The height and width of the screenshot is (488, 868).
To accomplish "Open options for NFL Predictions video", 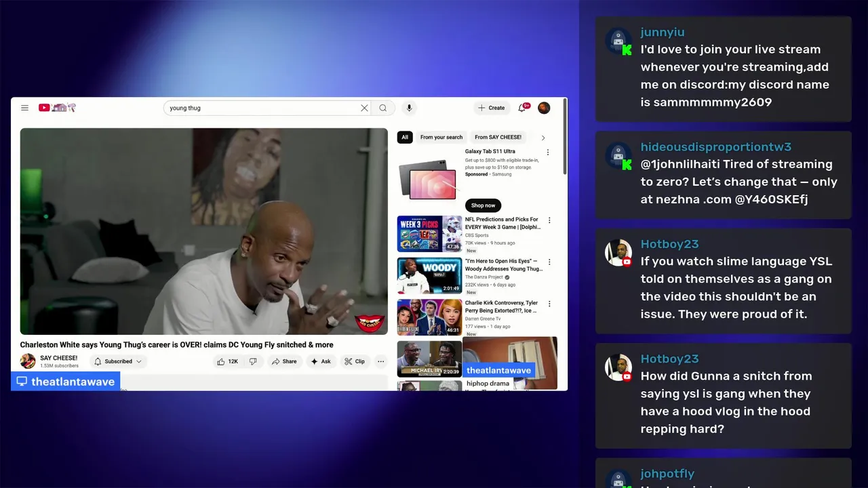I will click(x=549, y=220).
